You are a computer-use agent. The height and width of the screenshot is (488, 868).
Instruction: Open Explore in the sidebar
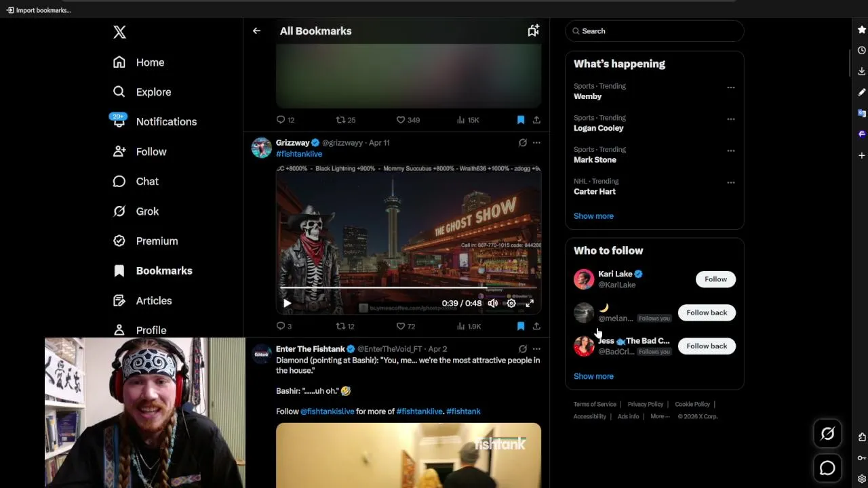[142, 92]
